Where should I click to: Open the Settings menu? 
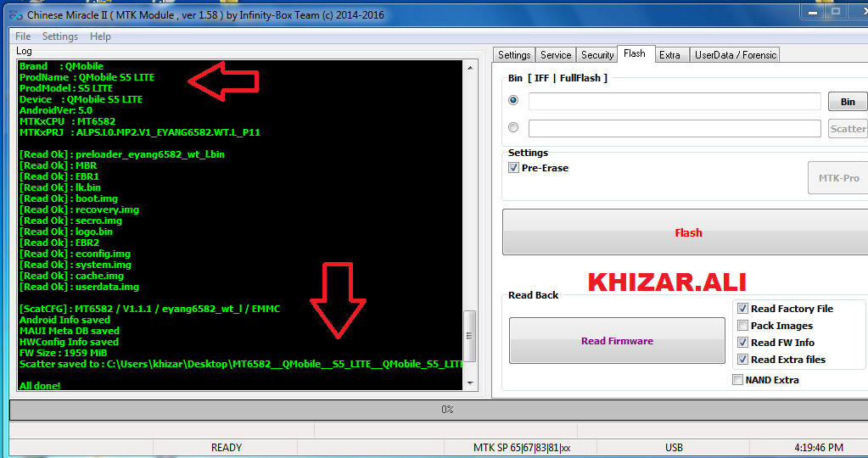(x=59, y=36)
